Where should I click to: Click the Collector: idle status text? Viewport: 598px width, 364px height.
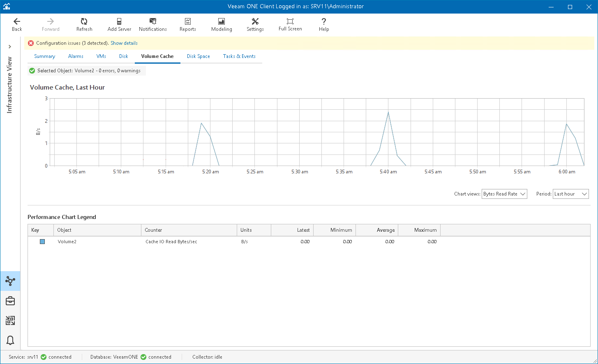click(x=207, y=357)
